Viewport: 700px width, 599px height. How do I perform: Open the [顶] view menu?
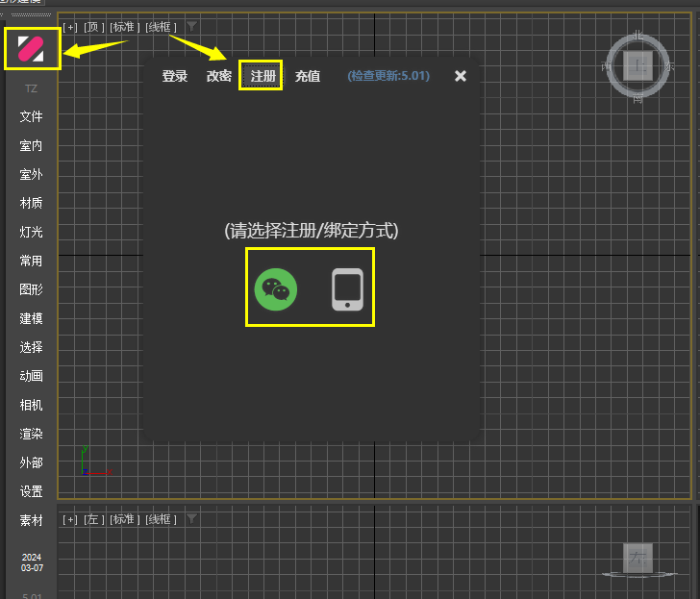[94, 27]
